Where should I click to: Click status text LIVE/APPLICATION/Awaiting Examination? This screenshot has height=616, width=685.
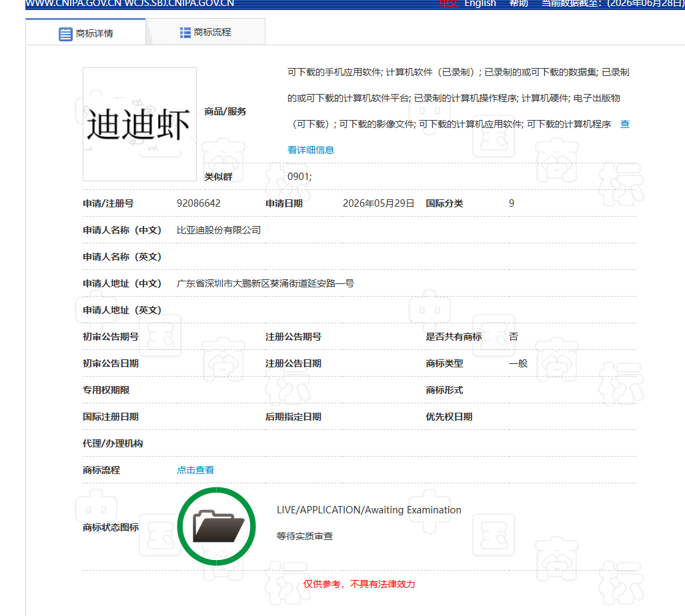(x=369, y=510)
